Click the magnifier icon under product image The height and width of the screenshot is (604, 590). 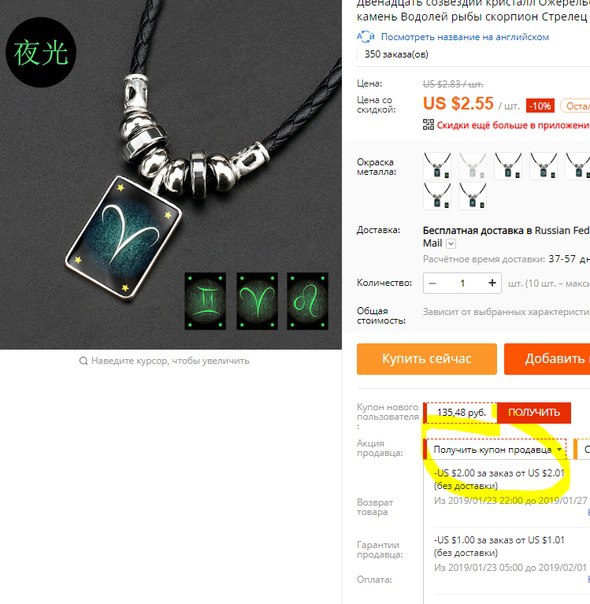[x=83, y=361]
